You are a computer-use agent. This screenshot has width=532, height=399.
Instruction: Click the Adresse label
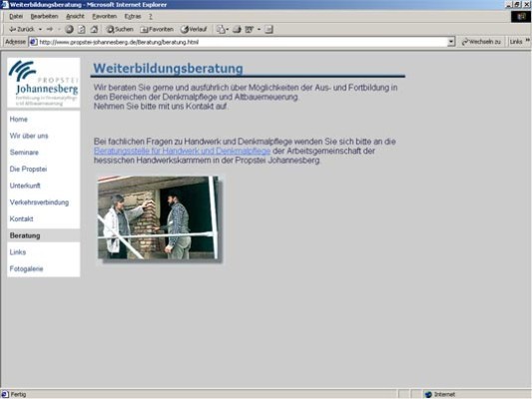point(15,42)
